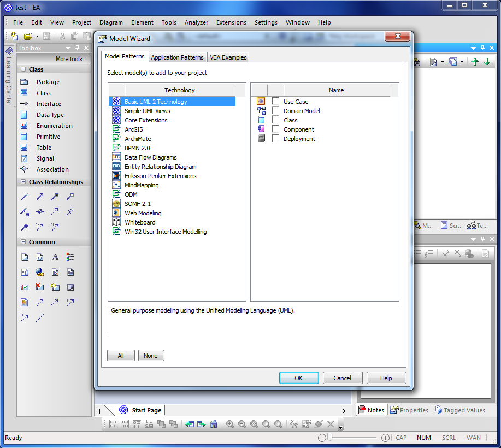501x448 pixels.
Task: Enable the Class model checkbox
Action: pos(275,120)
